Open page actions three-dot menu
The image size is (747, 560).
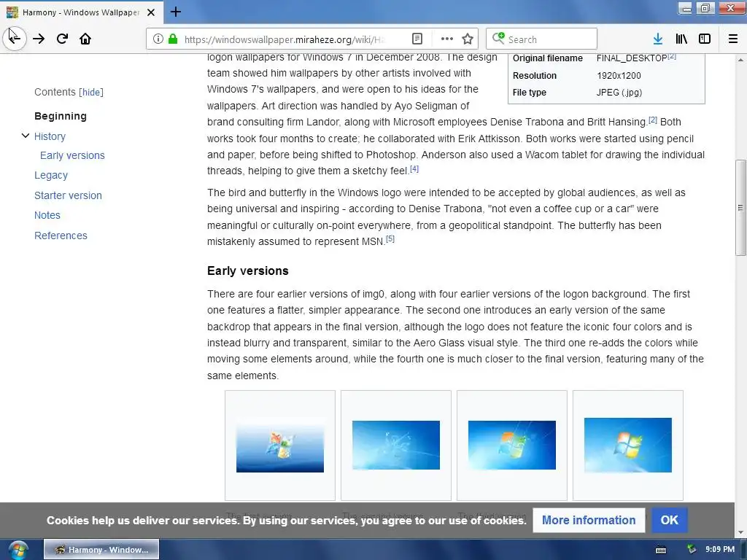click(x=447, y=39)
